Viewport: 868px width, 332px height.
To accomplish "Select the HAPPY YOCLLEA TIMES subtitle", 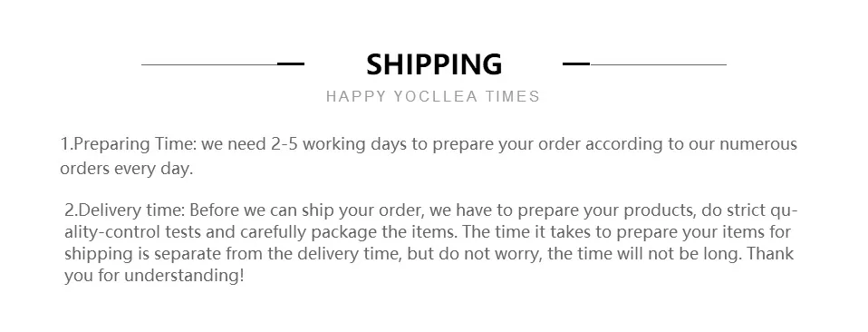I will [x=433, y=96].
